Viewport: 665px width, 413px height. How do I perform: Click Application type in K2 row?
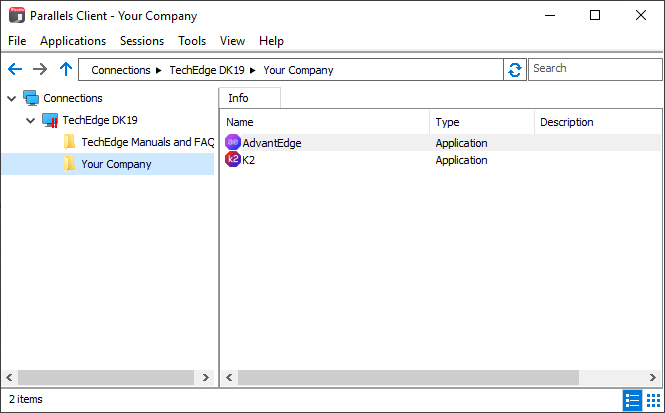(x=461, y=160)
